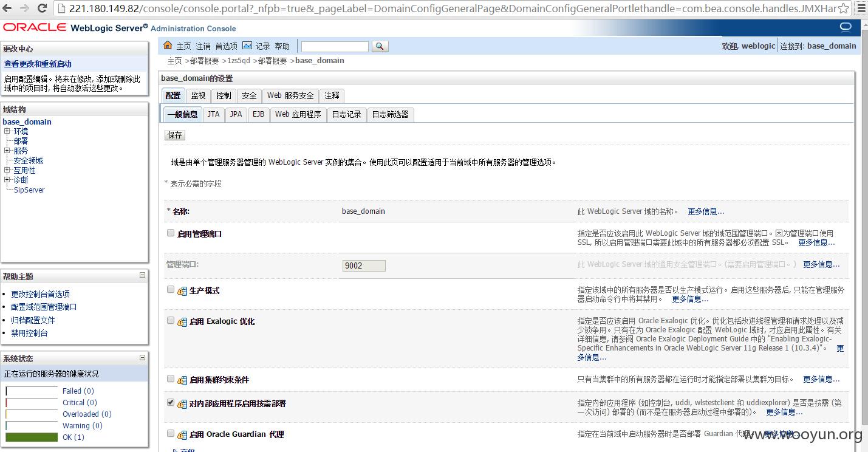The image size is (868, 452).
Task: Expand the 互用性 tree node
Action: tap(7, 170)
